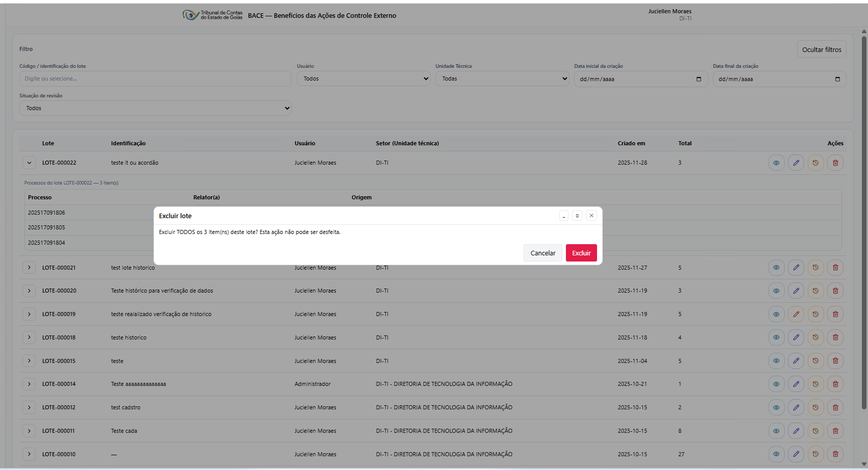View LOTE-000010 details with eye icon
The height and width of the screenshot is (470, 868).
coord(776,454)
